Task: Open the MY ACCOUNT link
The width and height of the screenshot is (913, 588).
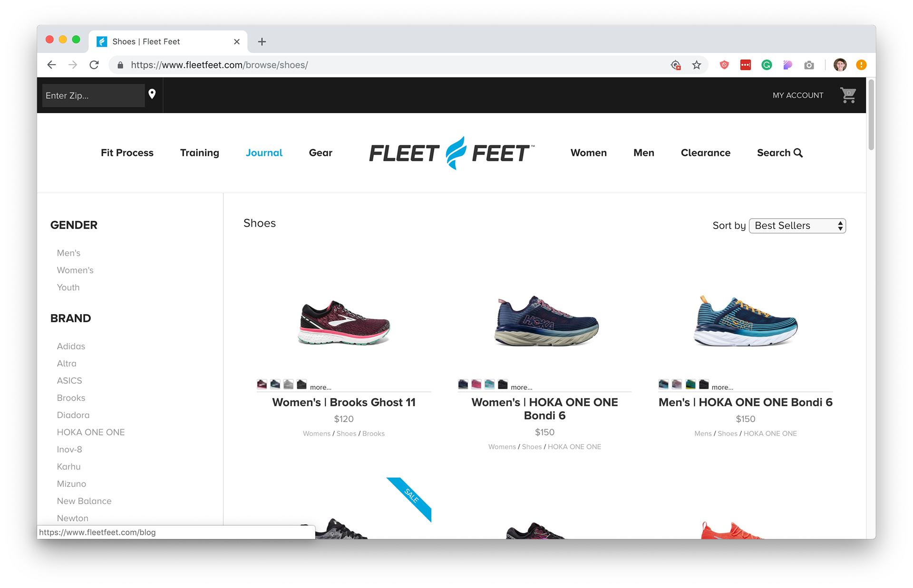Action: coord(798,95)
